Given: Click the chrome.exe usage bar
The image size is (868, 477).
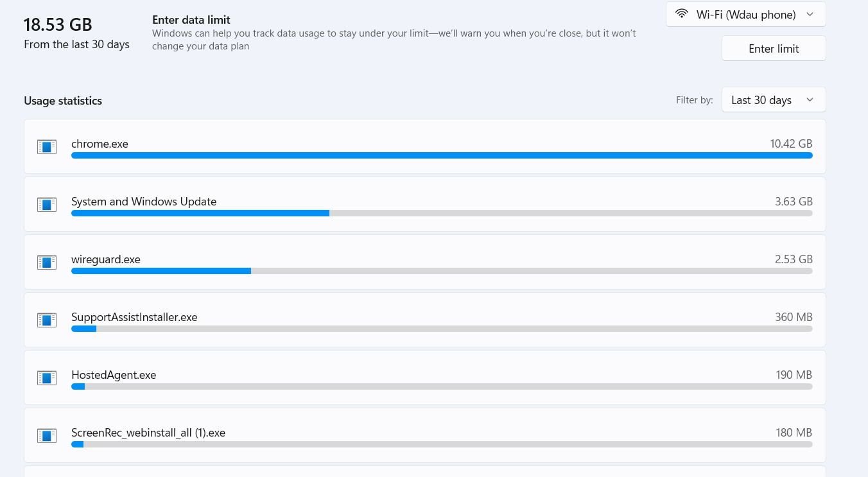Looking at the screenshot, I should click(442, 155).
